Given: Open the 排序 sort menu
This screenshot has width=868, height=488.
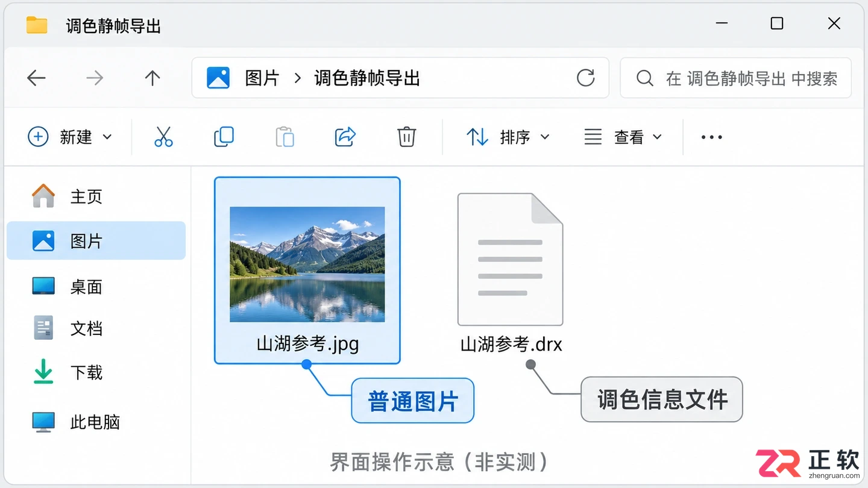Looking at the screenshot, I should pos(508,137).
